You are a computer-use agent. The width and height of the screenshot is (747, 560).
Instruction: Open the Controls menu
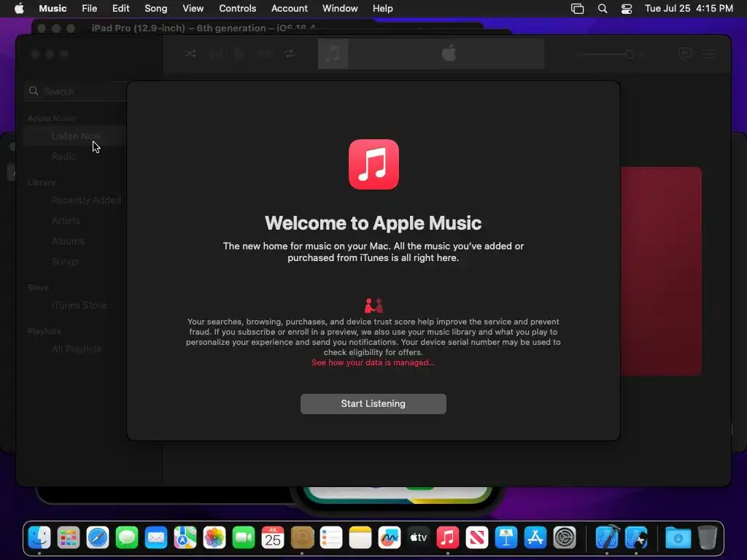click(x=237, y=9)
